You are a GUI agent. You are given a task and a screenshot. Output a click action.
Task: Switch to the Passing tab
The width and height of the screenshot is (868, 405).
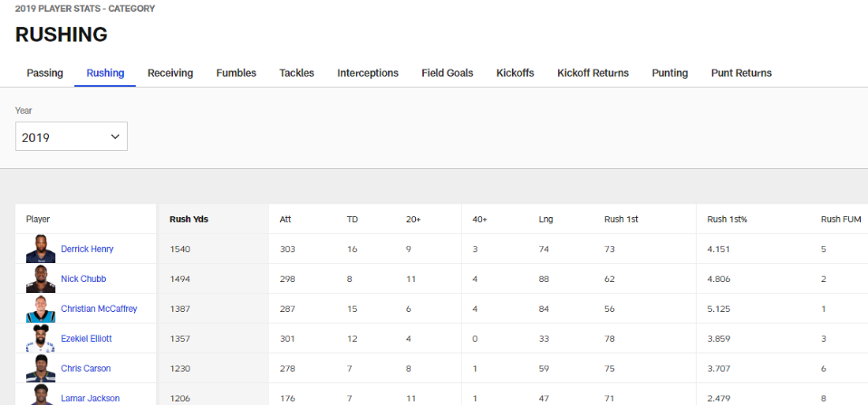point(45,73)
